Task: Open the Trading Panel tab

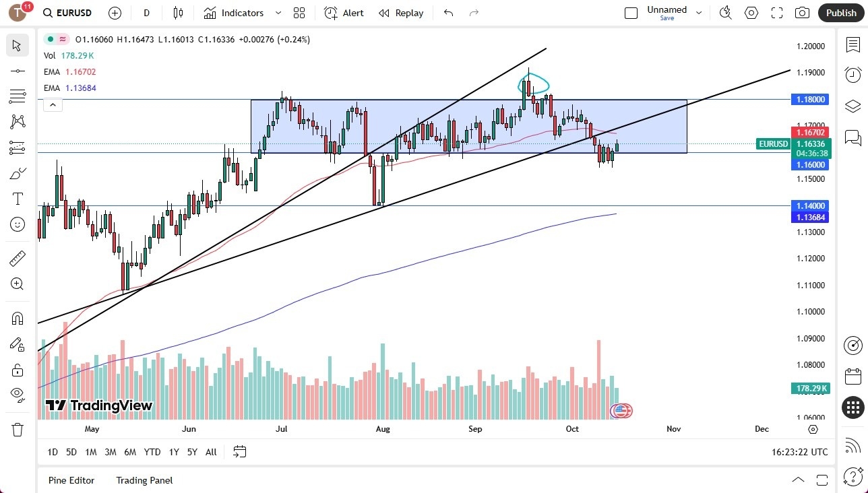Action: click(x=144, y=480)
